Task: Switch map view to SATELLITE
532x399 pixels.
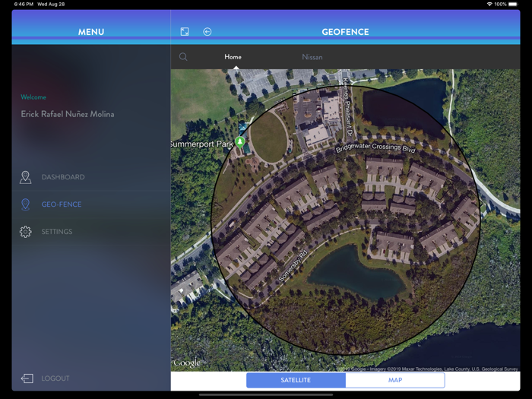Action: 296,380
